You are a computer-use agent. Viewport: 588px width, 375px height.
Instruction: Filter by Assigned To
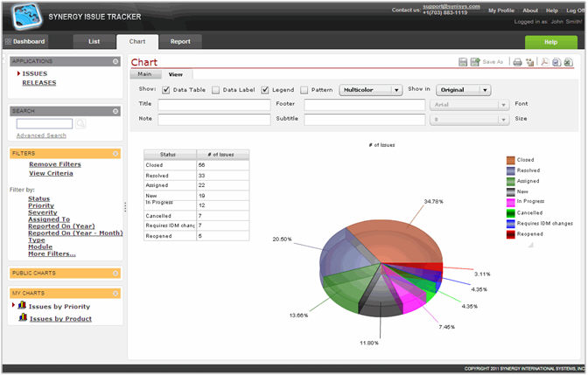[x=49, y=219]
